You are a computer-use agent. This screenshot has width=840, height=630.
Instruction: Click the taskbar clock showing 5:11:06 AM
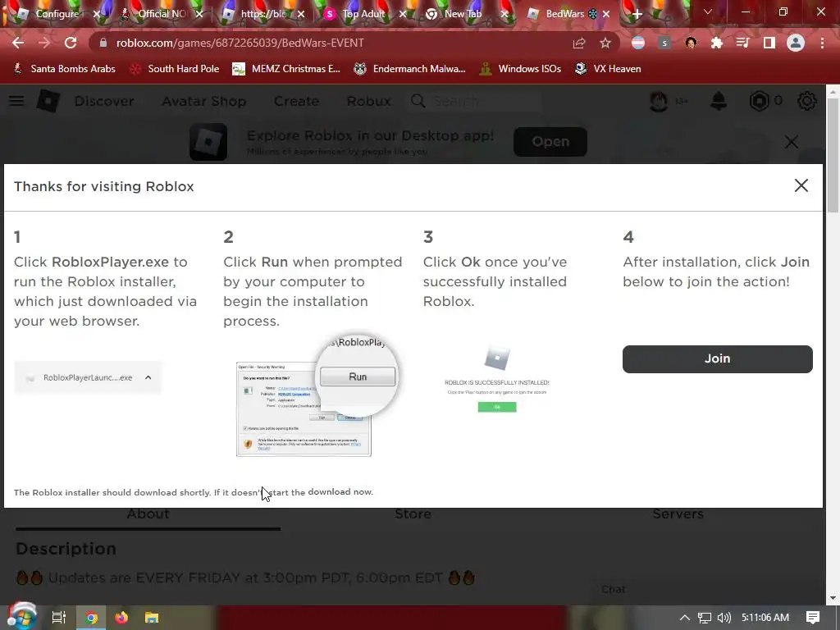pyautogui.click(x=765, y=618)
